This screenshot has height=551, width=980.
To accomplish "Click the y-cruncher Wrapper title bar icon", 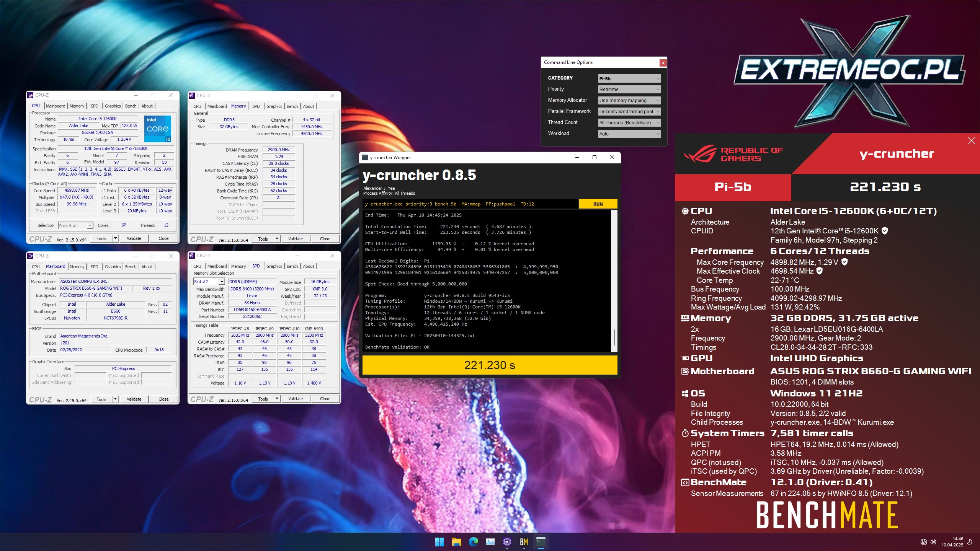I will tap(365, 157).
